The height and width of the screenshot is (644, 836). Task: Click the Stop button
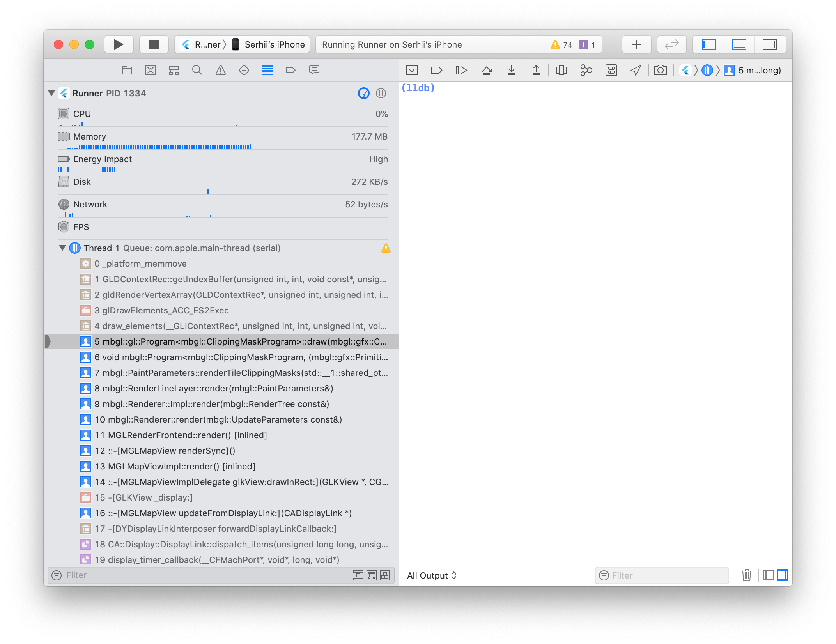point(154,44)
